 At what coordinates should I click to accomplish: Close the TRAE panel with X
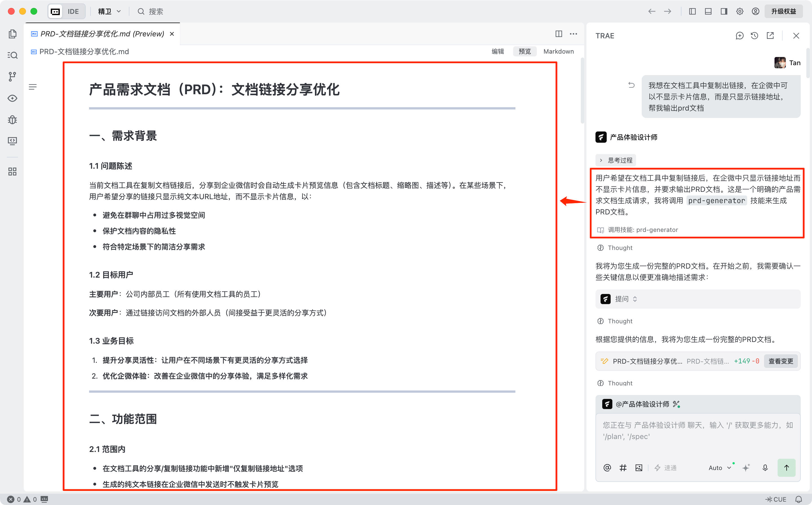796,36
